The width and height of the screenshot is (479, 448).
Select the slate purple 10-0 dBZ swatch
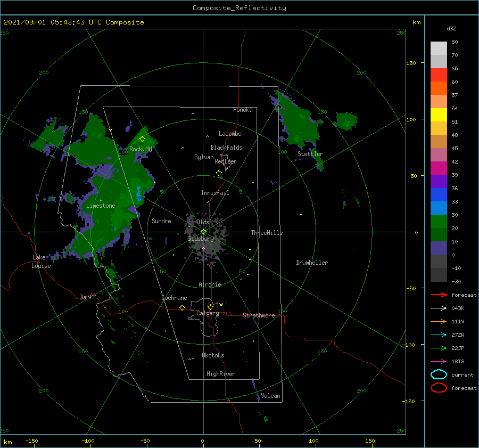(x=439, y=248)
